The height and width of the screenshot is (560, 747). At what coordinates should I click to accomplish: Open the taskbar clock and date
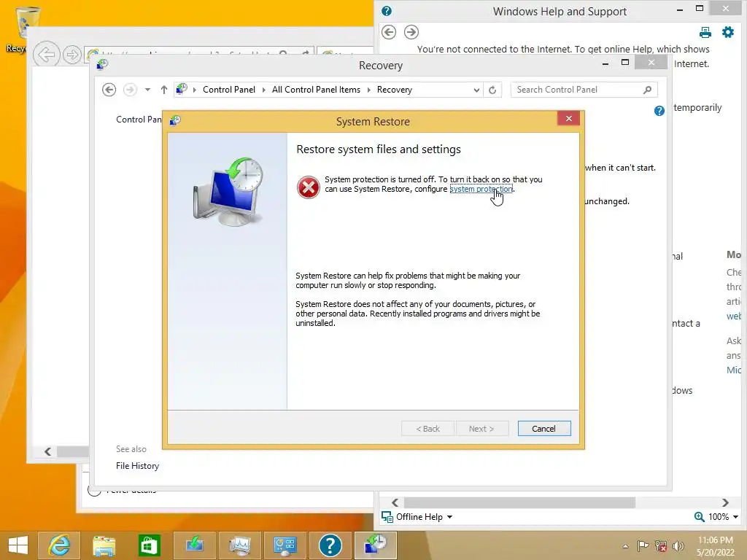coord(716,545)
